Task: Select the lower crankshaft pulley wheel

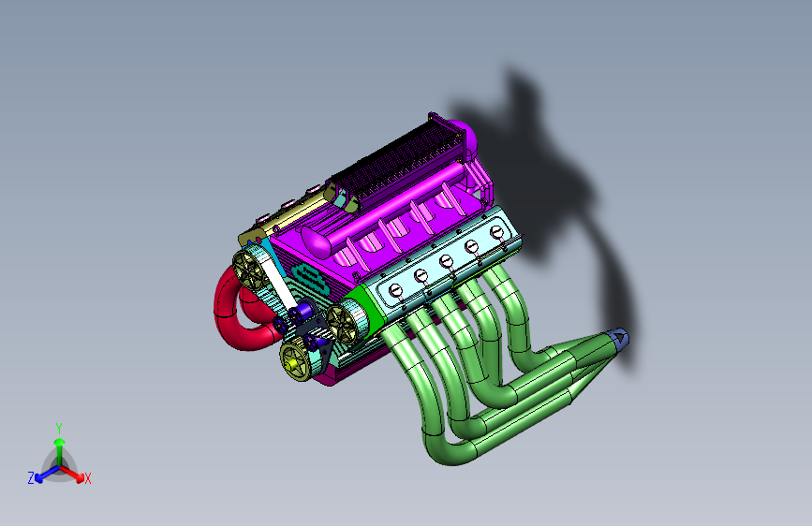Action: pyautogui.click(x=296, y=361)
